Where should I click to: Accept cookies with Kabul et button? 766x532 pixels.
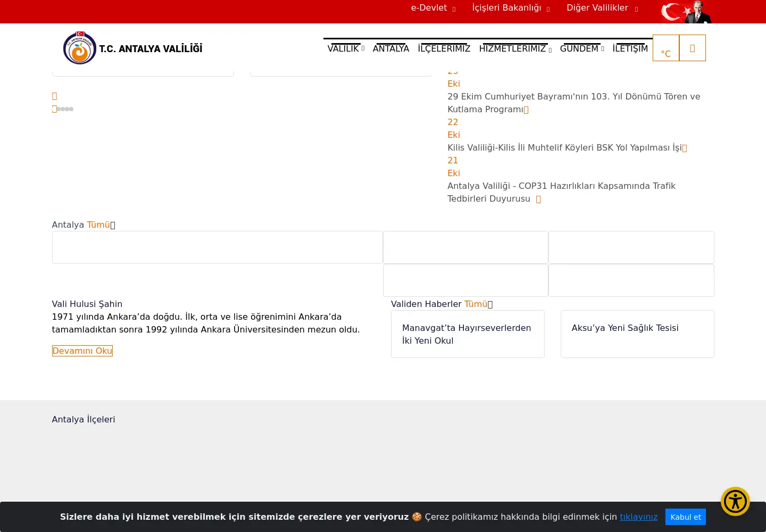[x=686, y=517]
